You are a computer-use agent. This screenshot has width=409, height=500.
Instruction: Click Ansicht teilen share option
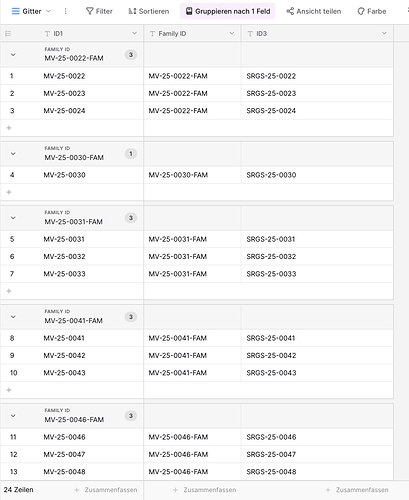click(314, 11)
